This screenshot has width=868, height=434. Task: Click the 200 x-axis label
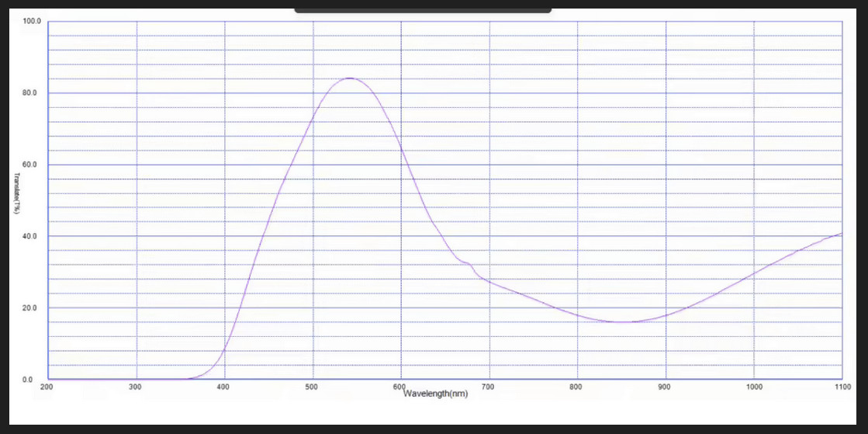46,387
